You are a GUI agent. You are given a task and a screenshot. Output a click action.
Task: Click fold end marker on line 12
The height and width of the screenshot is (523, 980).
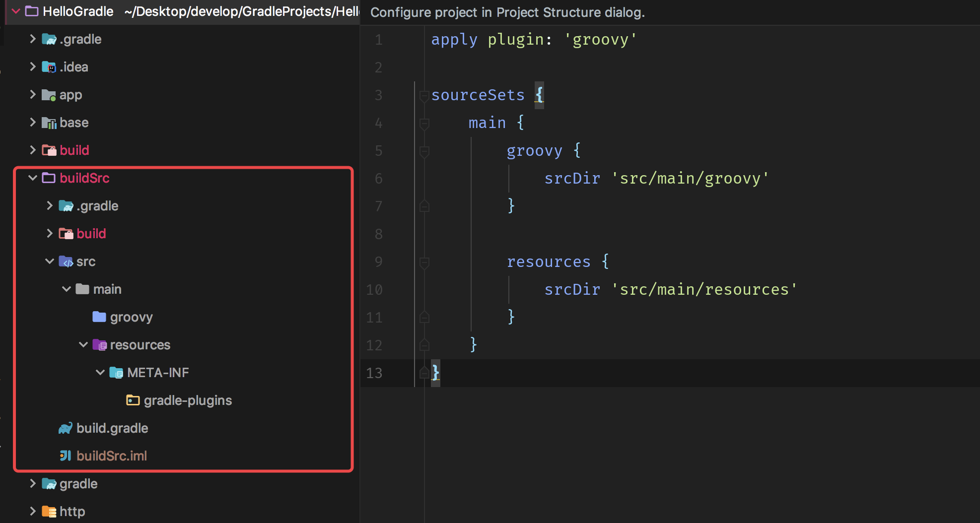point(424,344)
